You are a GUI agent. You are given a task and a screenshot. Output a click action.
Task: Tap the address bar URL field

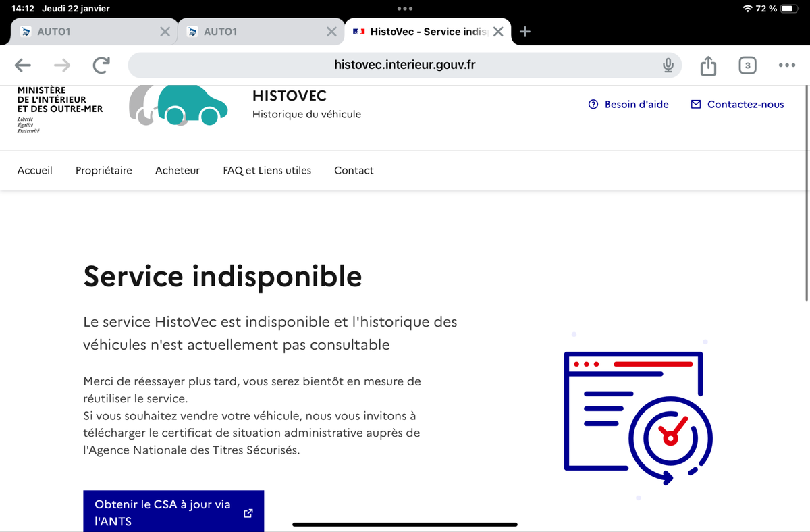coord(405,65)
